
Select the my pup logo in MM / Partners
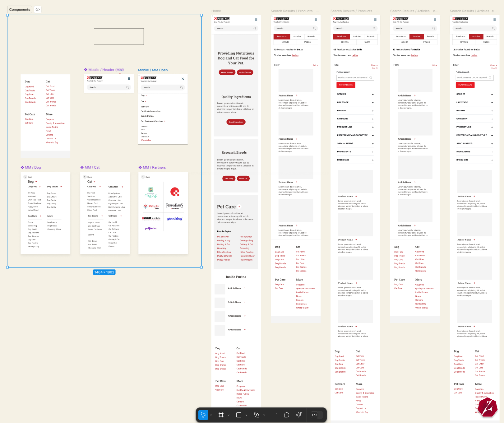tap(151, 192)
